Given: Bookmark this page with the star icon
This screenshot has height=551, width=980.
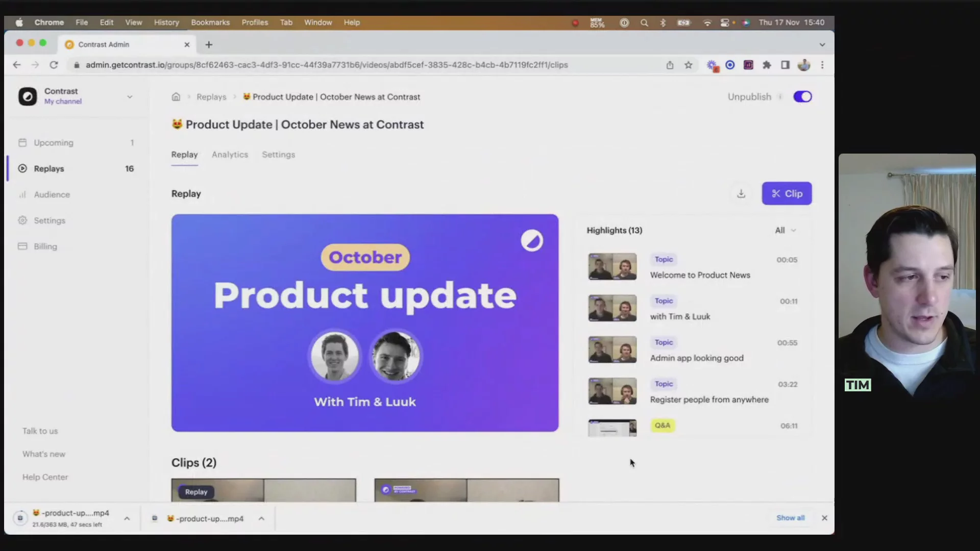Looking at the screenshot, I should 689,65.
